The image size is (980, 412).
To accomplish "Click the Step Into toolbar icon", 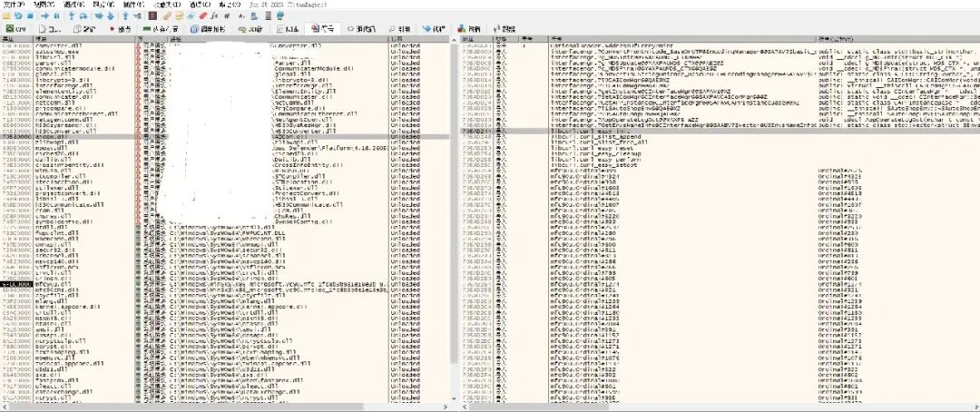I will [x=72, y=15].
